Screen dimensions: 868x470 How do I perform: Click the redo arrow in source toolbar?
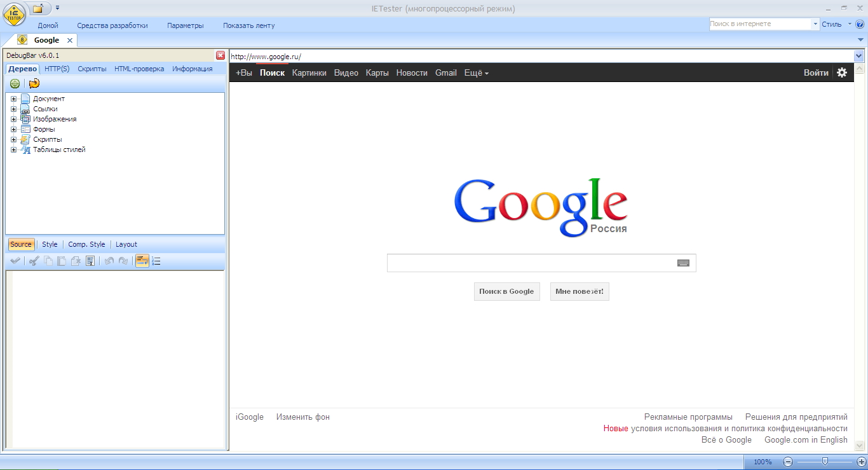pos(123,261)
